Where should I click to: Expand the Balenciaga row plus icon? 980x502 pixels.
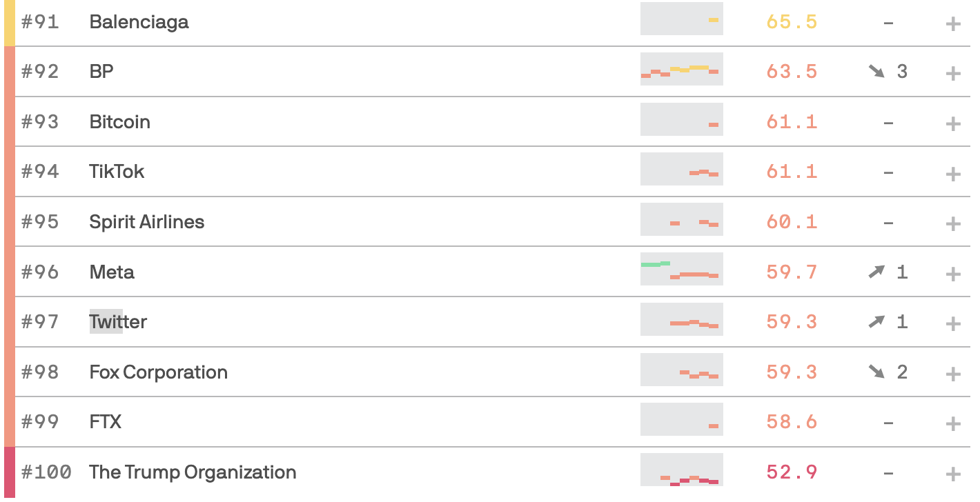click(x=953, y=24)
